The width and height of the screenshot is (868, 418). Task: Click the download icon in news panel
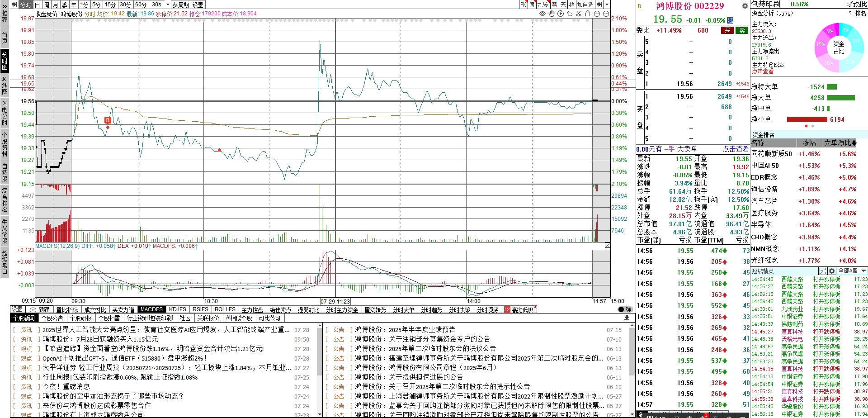(627, 318)
